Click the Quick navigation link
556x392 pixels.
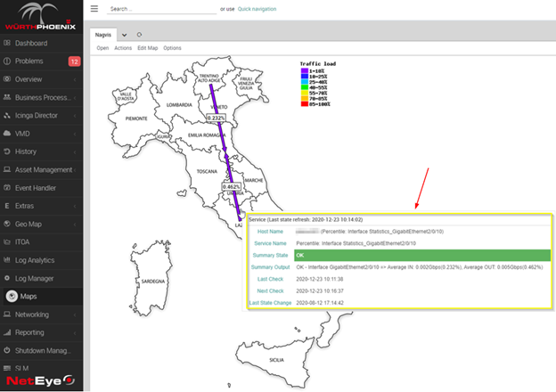(x=257, y=9)
